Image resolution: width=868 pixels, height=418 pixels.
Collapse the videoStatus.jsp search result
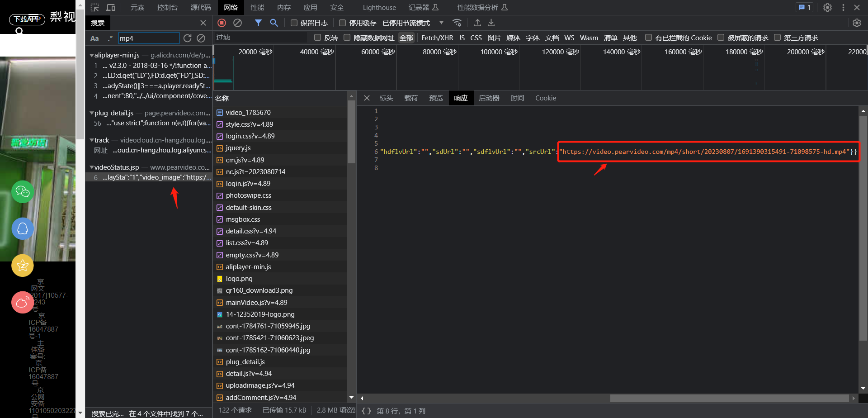click(92, 167)
